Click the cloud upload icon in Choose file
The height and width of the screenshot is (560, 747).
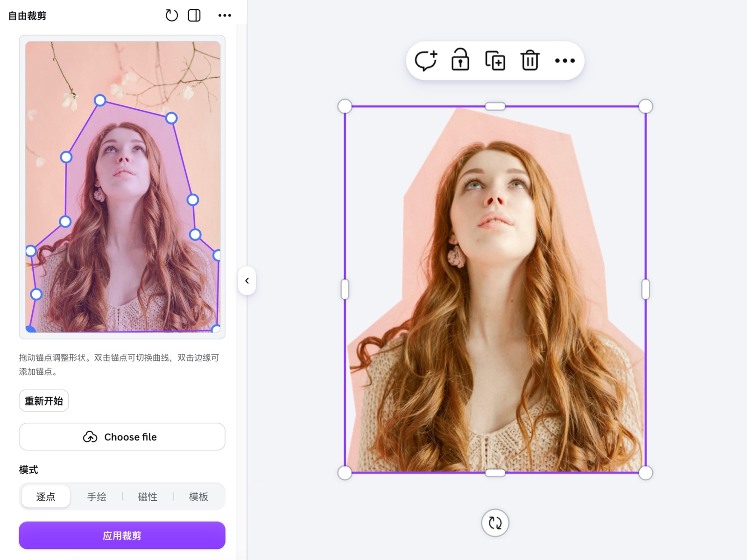point(90,437)
